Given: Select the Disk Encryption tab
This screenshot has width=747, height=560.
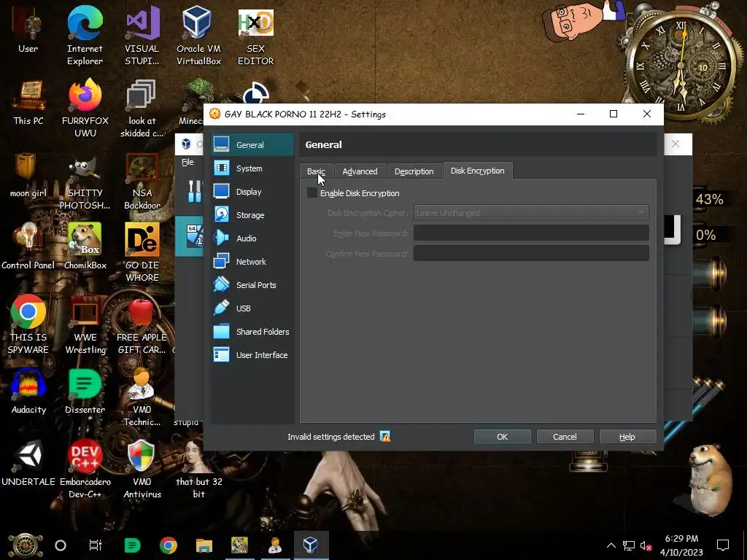Looking at the screenshot, I should point(477,171).
